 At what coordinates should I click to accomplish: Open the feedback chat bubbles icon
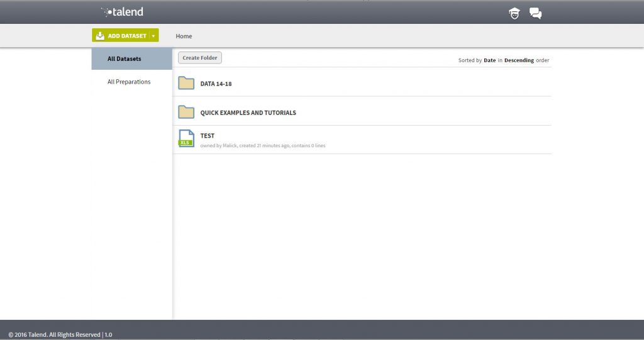pyautogui.click(x=535, y=14)
